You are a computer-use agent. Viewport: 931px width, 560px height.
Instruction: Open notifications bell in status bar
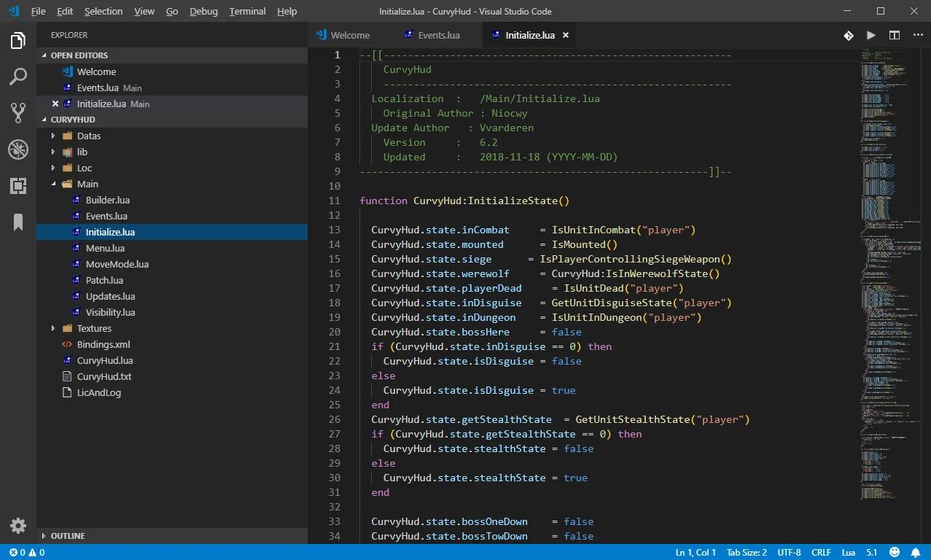click(x=916, y=553)
